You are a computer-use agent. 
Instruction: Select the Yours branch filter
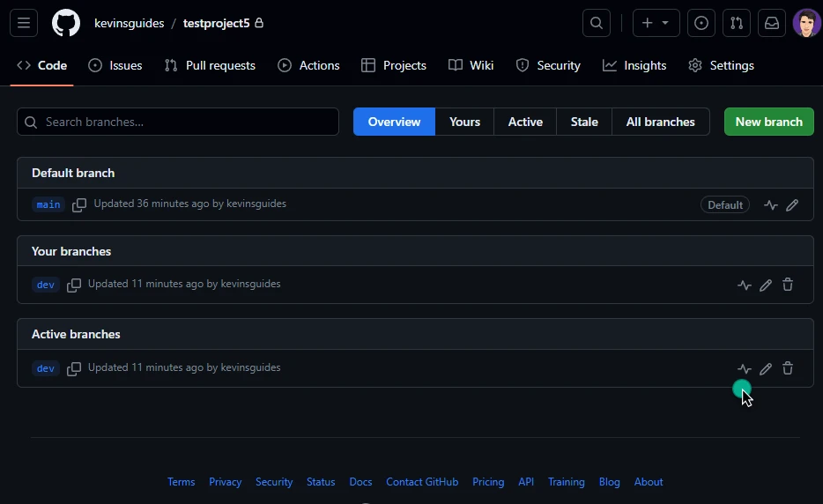(464, 122)
